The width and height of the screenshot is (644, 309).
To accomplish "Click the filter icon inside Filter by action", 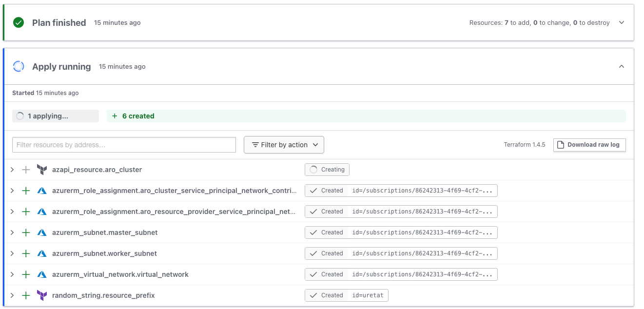I will [255, 144].
